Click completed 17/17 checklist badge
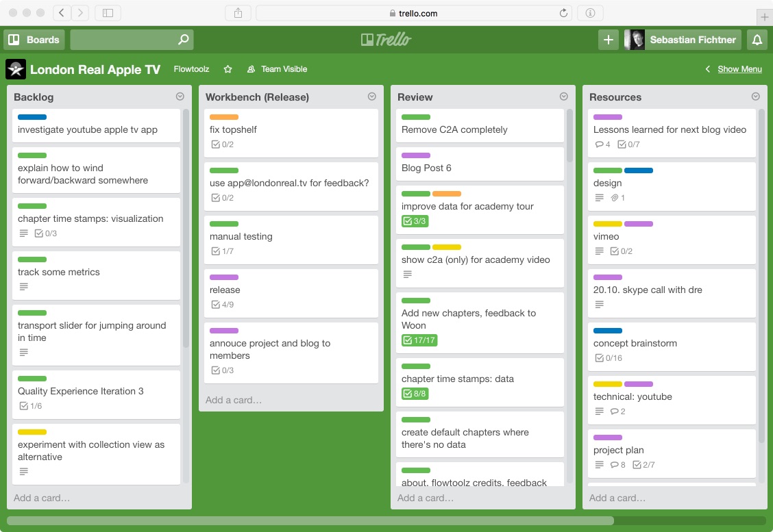The image size is (773, 532). tap(419, 340)
